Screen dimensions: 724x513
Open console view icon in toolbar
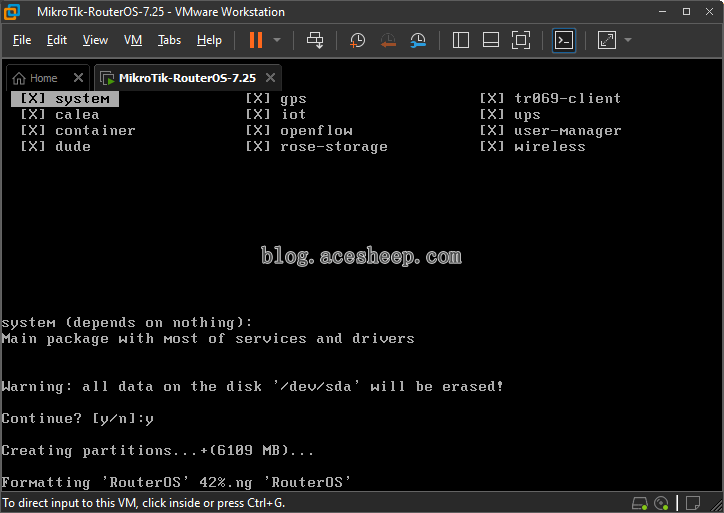point(564,40)
